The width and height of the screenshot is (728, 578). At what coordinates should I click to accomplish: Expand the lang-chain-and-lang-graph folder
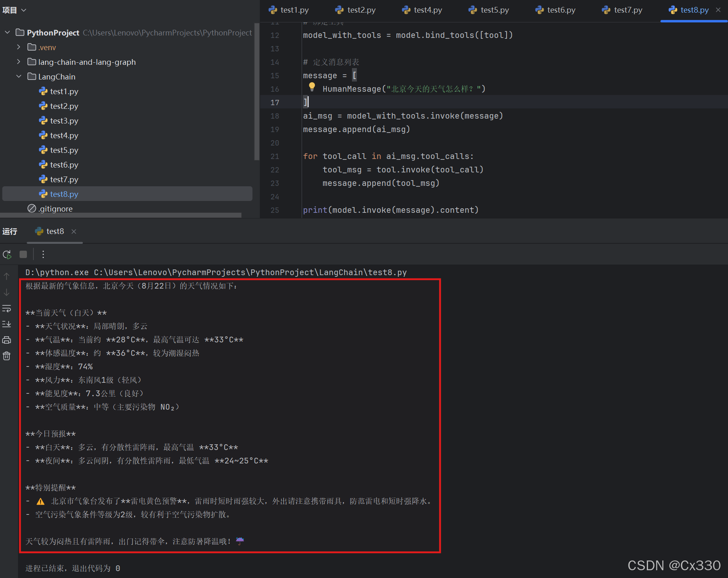pos(19,62)
